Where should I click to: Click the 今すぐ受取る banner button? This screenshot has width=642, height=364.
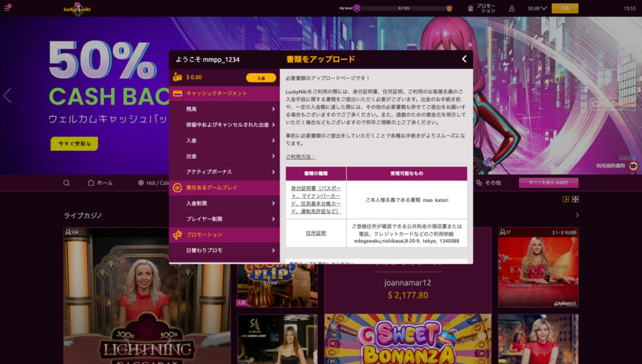tap(74, 144)
